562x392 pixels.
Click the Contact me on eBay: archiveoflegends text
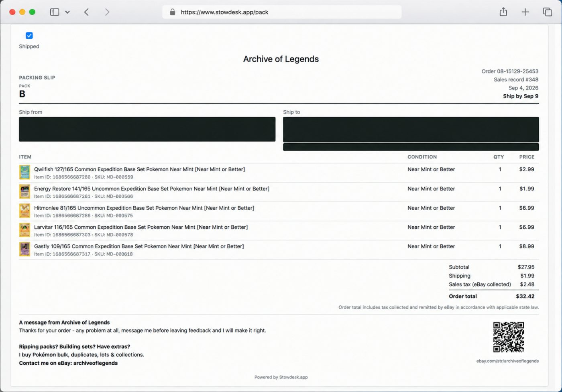click(x=68, y=363)
